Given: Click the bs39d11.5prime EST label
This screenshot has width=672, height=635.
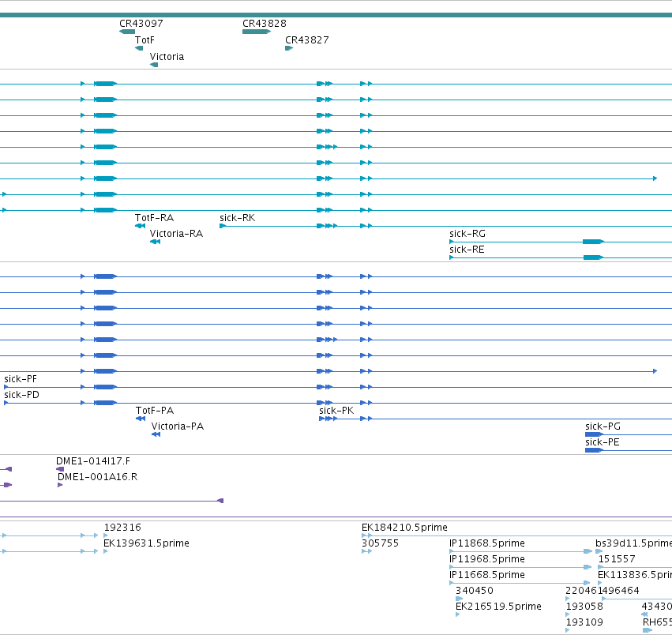Looking at the screenshot, I should click(633, 543).
